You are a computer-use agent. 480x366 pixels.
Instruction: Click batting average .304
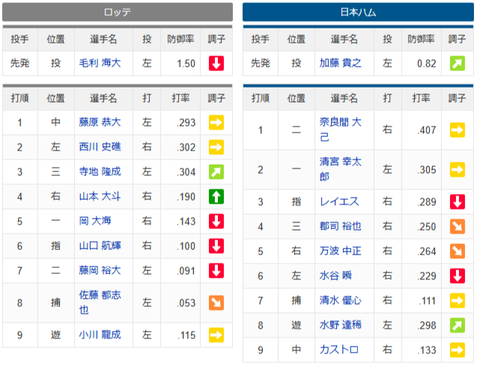[186, 172]
